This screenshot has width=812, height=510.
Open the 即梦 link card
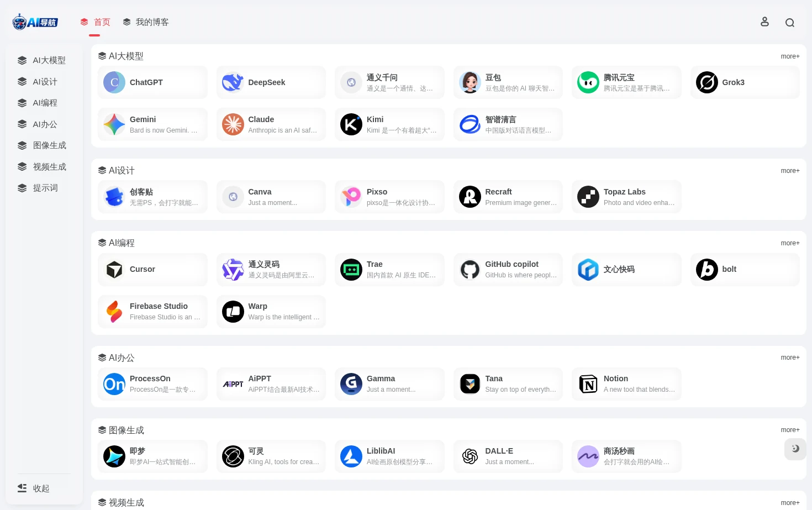click(152, 456)
